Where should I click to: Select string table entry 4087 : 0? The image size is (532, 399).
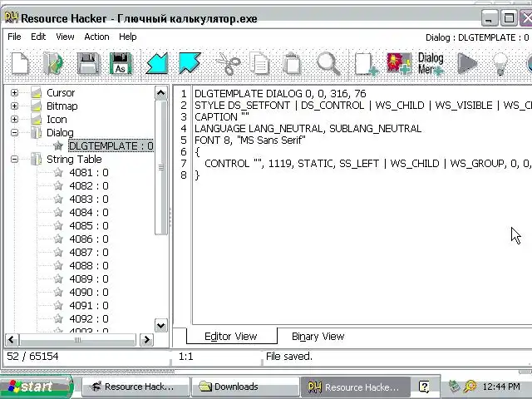(89, 252)
